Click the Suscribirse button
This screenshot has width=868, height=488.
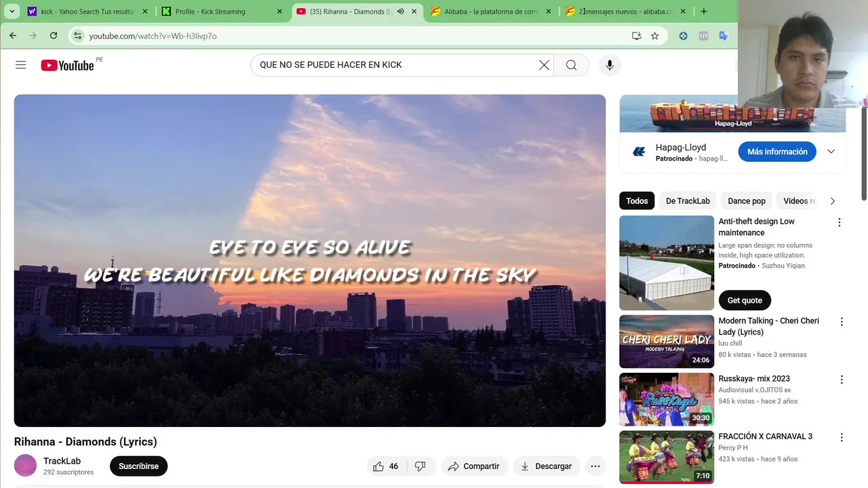pos(138,466)
